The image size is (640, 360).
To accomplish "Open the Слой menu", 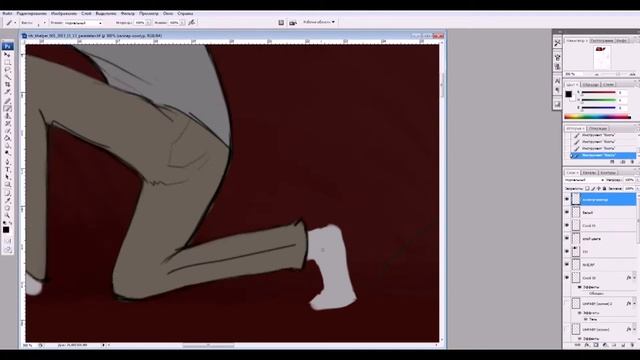I will (86, 13).
